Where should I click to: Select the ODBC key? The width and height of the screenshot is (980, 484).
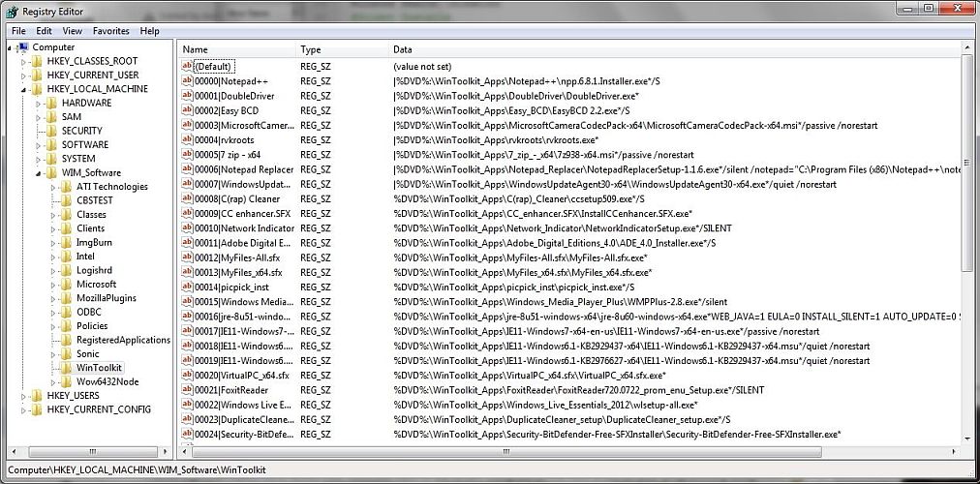89,312
